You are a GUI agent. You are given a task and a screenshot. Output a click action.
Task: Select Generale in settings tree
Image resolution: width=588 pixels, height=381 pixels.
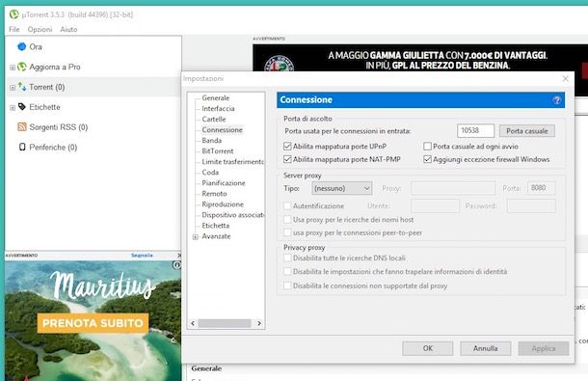(216, 97)
